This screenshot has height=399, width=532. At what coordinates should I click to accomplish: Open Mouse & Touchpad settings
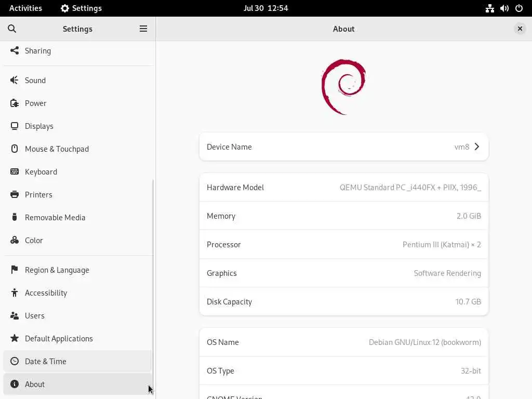click(x=77, y=149)
